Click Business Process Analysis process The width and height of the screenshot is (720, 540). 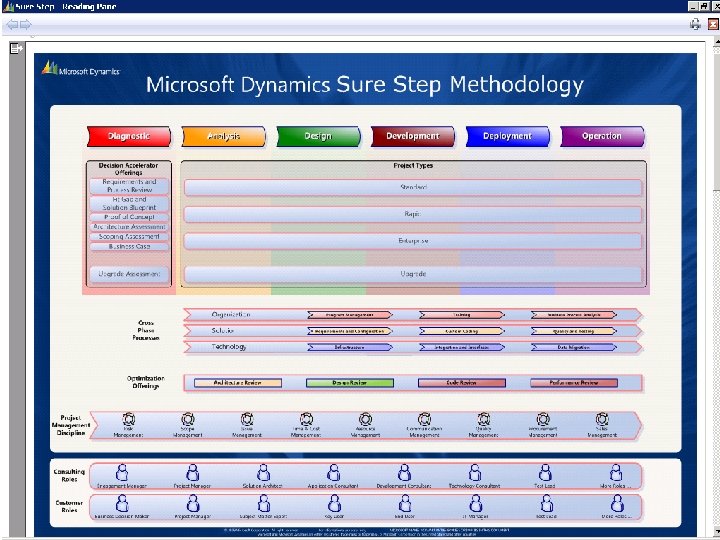click(x=574, y=315)
